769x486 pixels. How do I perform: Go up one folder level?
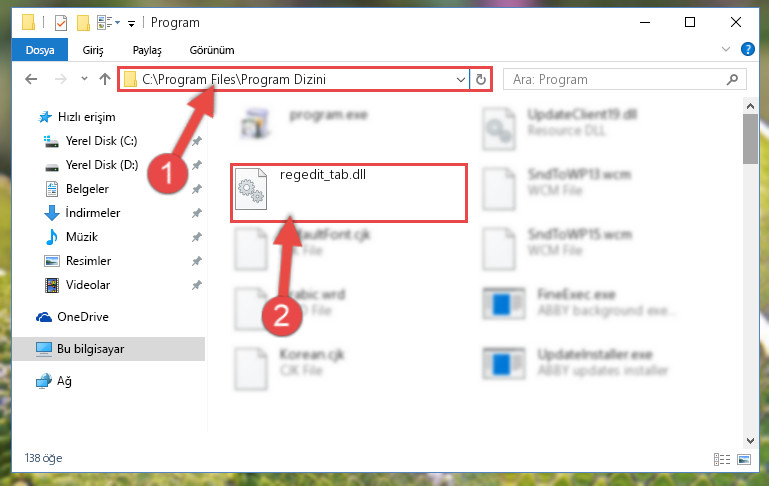104,79
